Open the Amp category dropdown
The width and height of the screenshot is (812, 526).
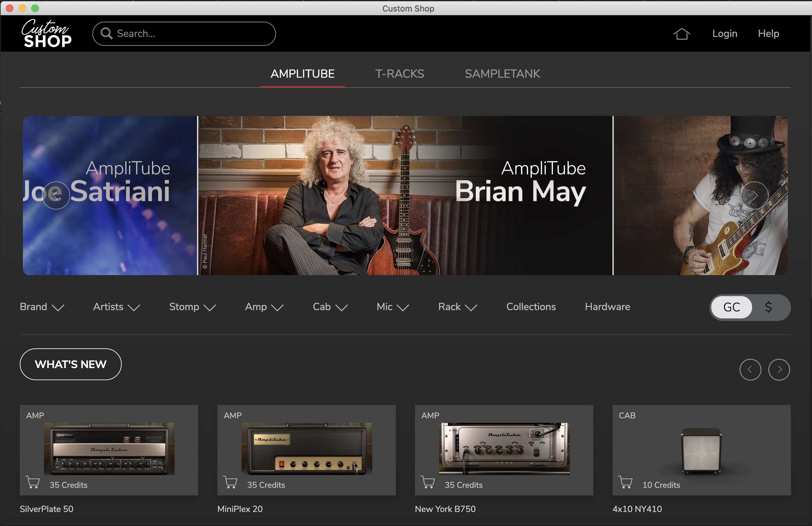pos(264,307)
